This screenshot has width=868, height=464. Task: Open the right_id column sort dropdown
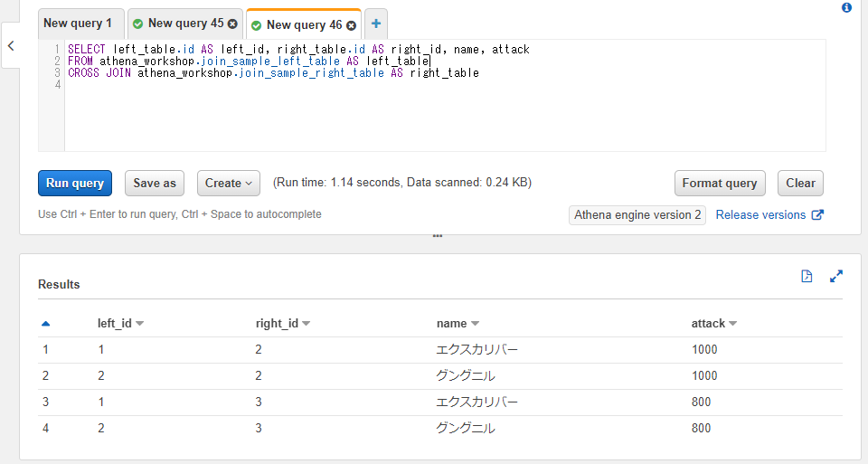[307, 324]
